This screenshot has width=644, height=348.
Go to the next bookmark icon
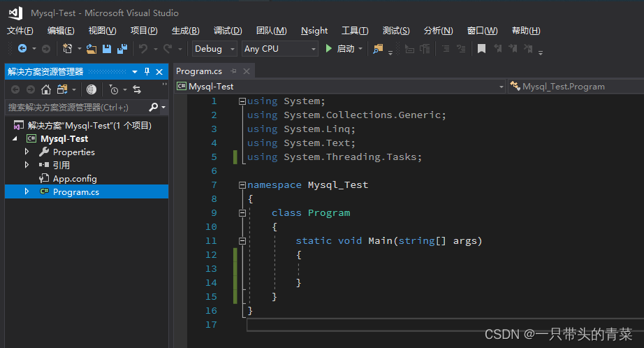513,48
